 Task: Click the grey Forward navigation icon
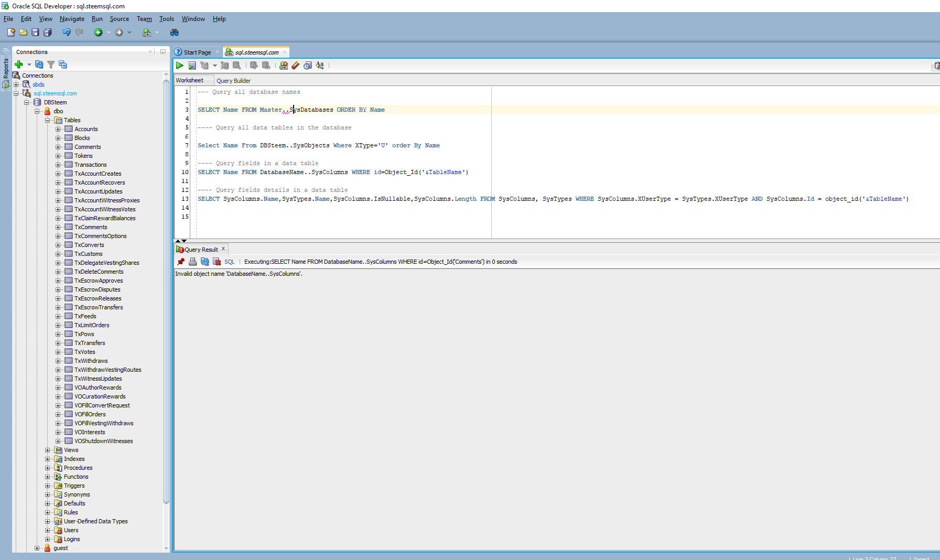point(119,33)
